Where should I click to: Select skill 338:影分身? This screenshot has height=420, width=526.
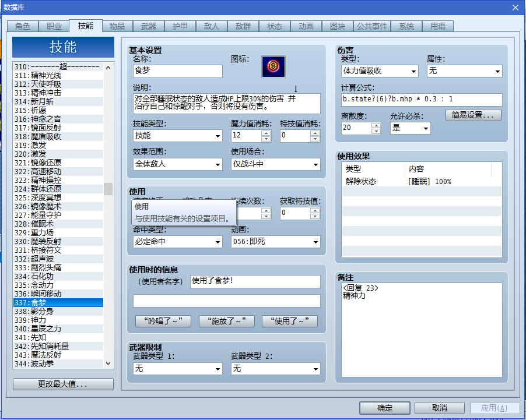58,311
